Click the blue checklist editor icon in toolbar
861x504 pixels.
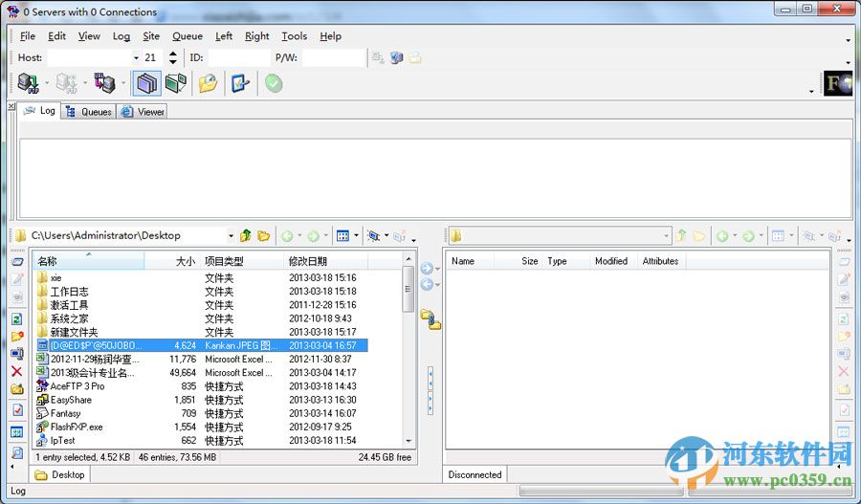pyautogui.click(x=240, y=83)
